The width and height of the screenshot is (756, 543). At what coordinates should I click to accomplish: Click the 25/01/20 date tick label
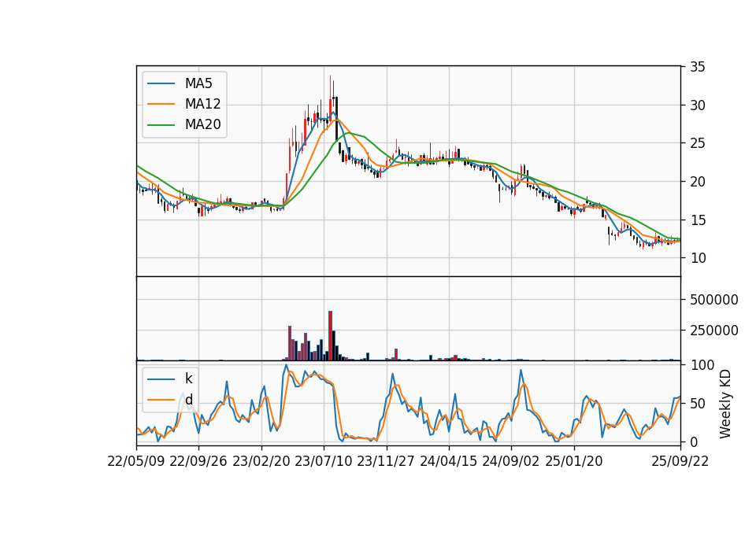574,461
